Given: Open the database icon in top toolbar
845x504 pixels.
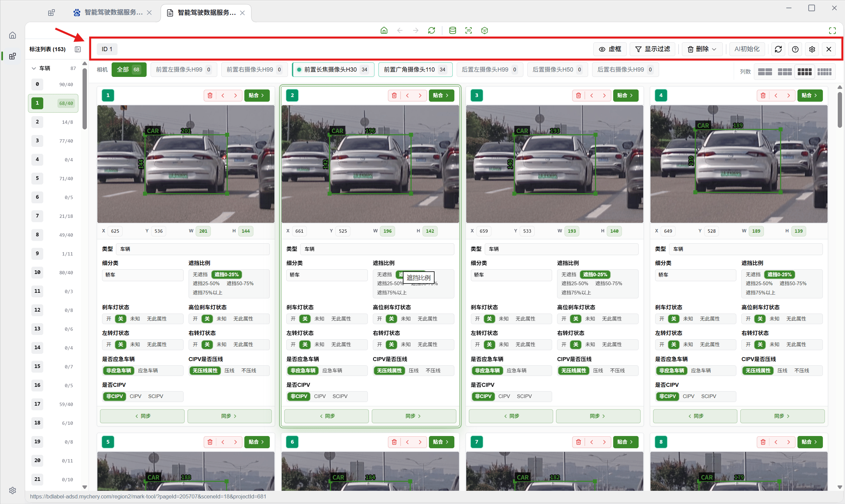Looking at the screenshot, I should (x=452, y=30).
